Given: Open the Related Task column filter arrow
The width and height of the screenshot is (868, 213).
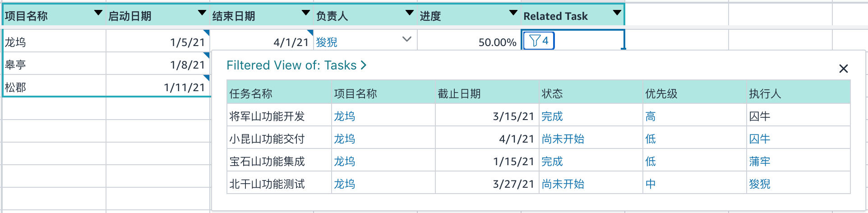Looking at the screenshot, I should pos(617,13).
